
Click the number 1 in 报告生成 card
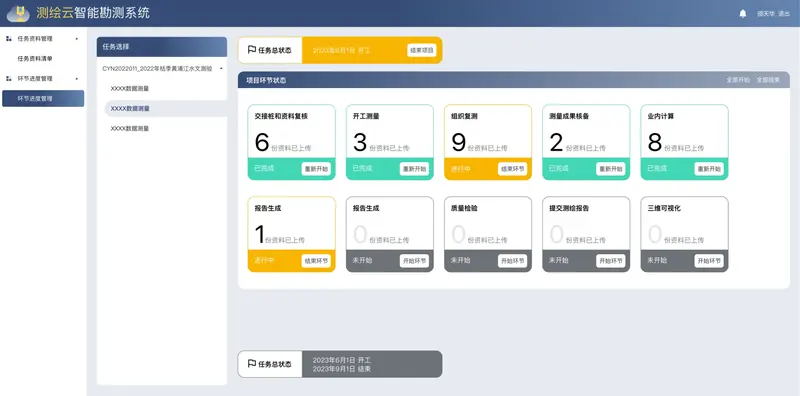pos(260,234)
